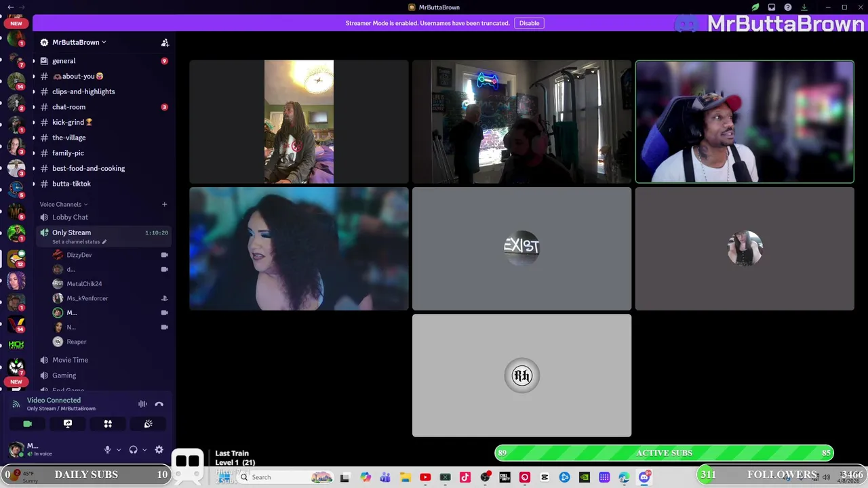Click the Inbox icon in title bar
This screenshot has height=488, width=868.
[772, 7]
